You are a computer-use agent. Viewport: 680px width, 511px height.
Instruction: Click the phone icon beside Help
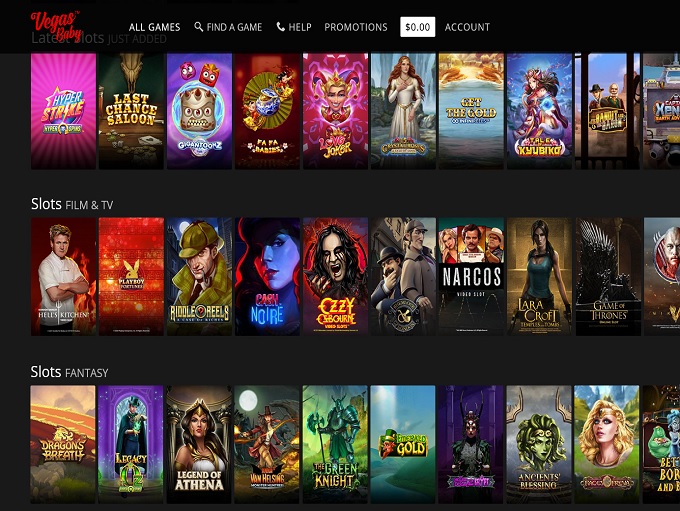pyautogui.click(x=281, y=27)
